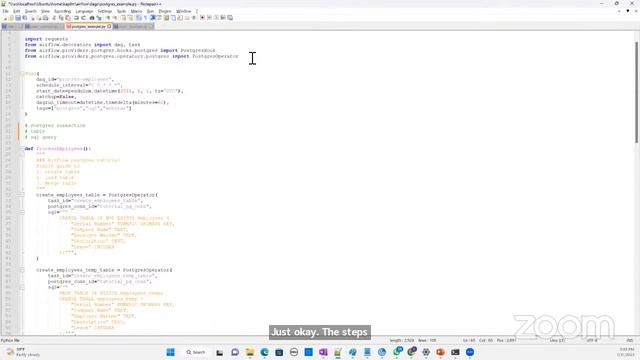640x360 pixels.
Task: Undo the last edit via toolbar
Action: (x=76, y=18)
